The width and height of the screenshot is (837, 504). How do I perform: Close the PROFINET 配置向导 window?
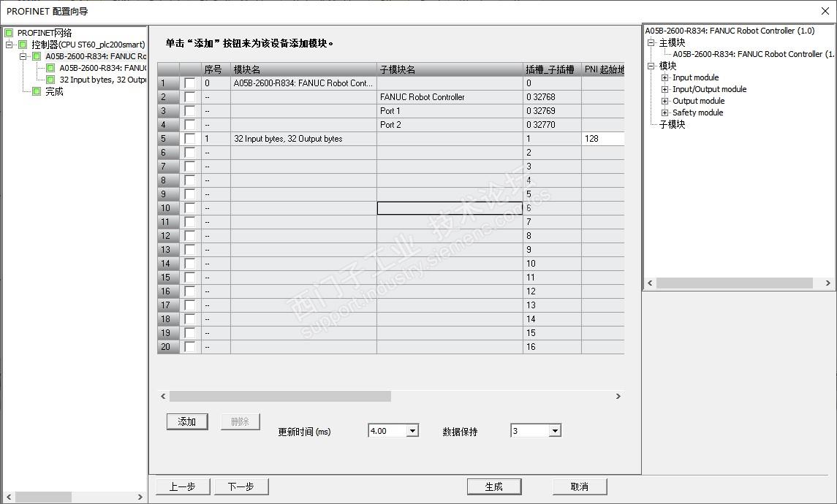coord(825,11)
